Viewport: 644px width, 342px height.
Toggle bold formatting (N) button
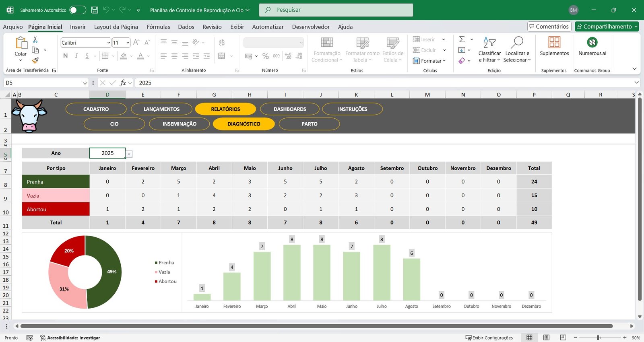tap(66, 56)
